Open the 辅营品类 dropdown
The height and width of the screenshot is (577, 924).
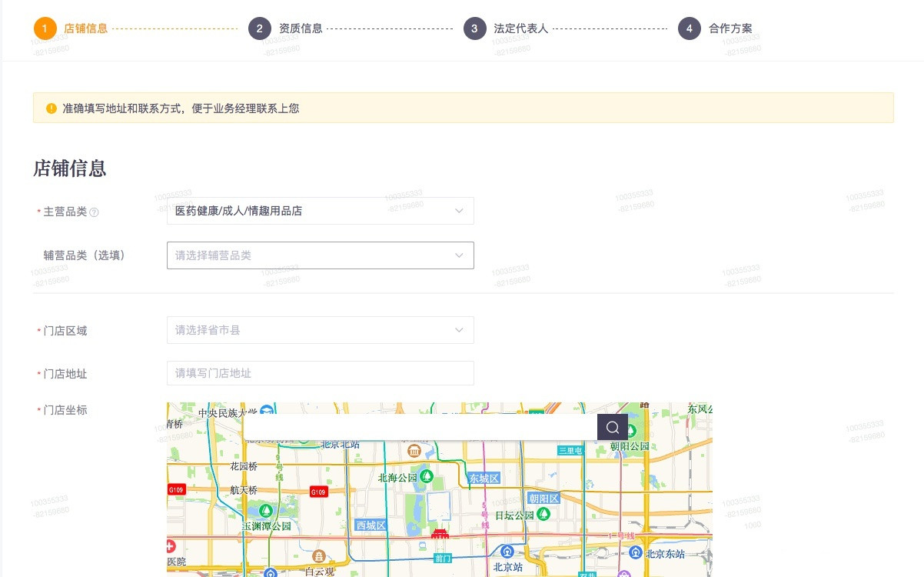coord(321,255)
